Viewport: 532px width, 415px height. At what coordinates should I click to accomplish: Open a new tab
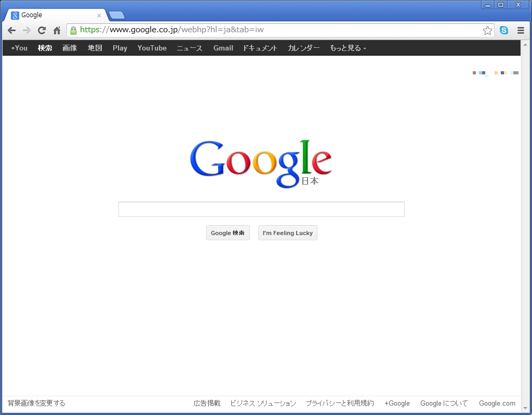(117, 15)
